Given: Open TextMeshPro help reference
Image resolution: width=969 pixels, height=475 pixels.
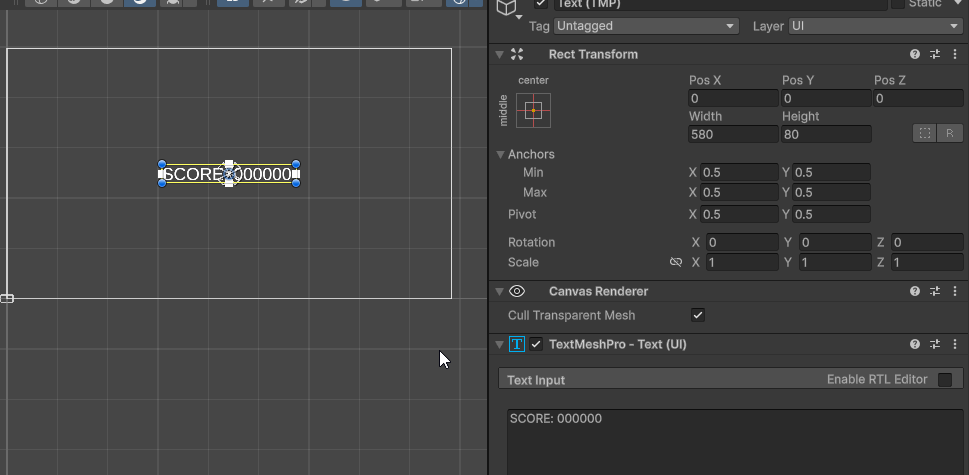Looking at the screenshot, I should (x=915, y=344).
